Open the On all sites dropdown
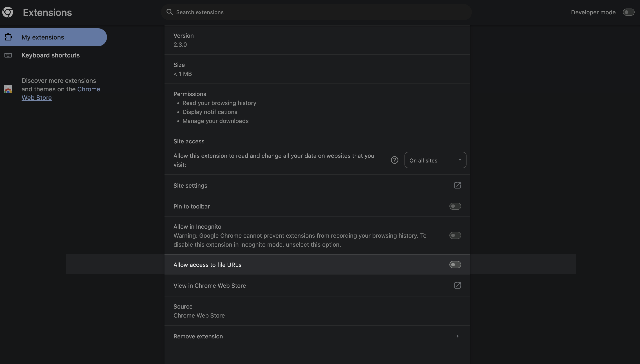This screenshot has height=364, width=640. [x=435, y=160]
